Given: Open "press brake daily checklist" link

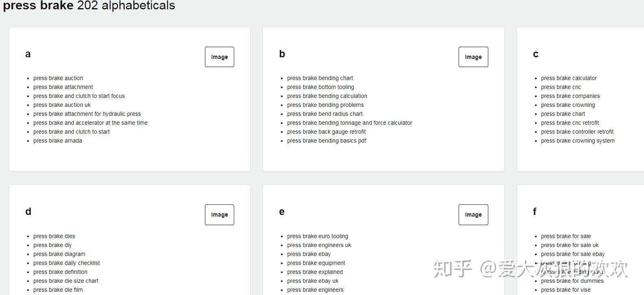Looking at the screenshot, I should [x=67, y=263].
